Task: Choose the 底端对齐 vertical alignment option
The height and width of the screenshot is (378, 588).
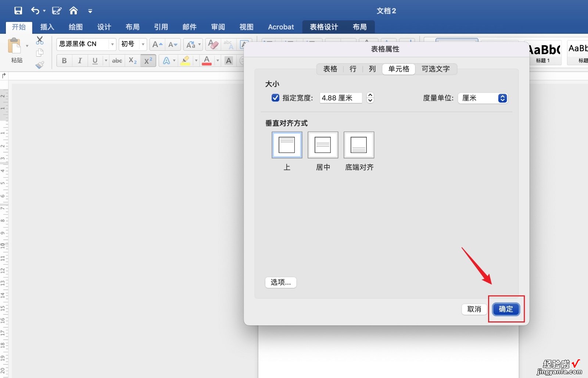Action: (359, 145)
